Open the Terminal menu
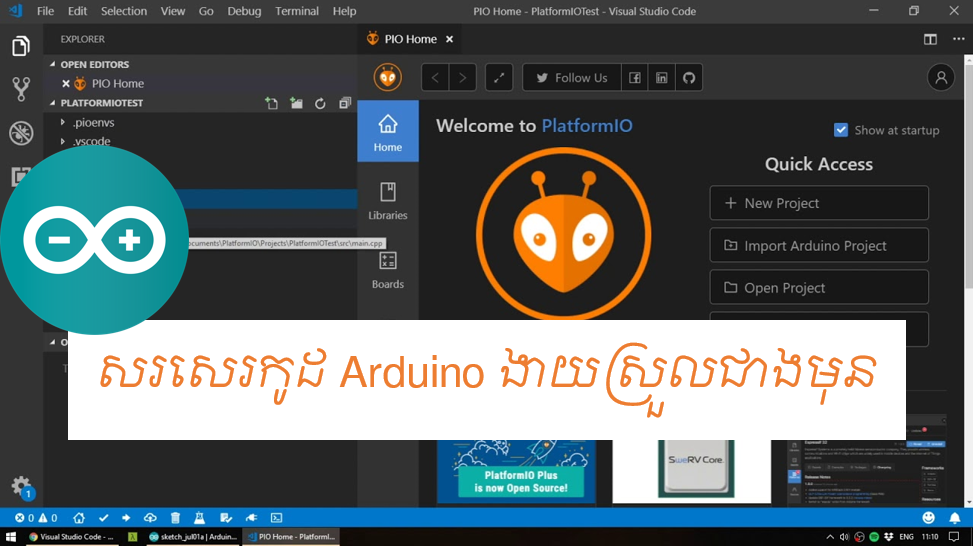This screenshot has width=973, height=547. pos(297,11)
